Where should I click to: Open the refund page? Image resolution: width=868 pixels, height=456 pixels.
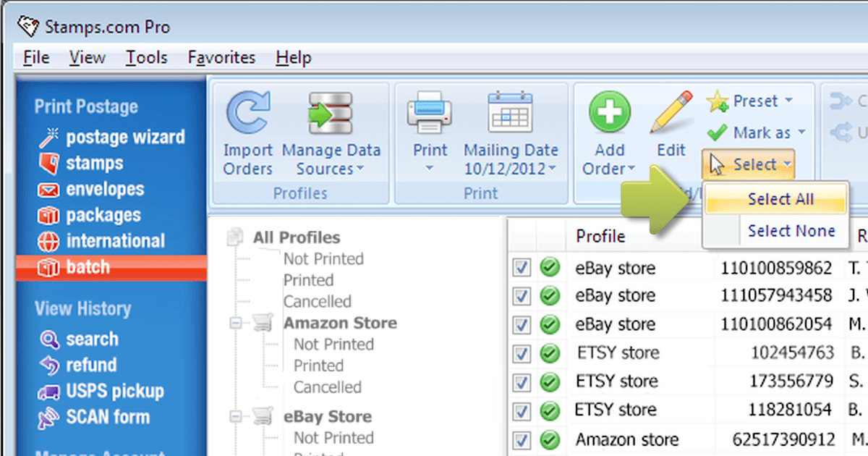click(91, 366)
